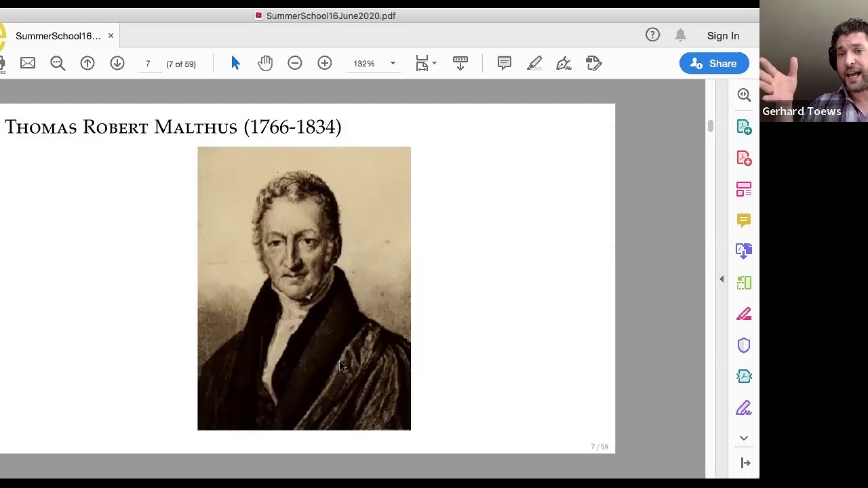Click the email envelope icon

tap(28, 63)
